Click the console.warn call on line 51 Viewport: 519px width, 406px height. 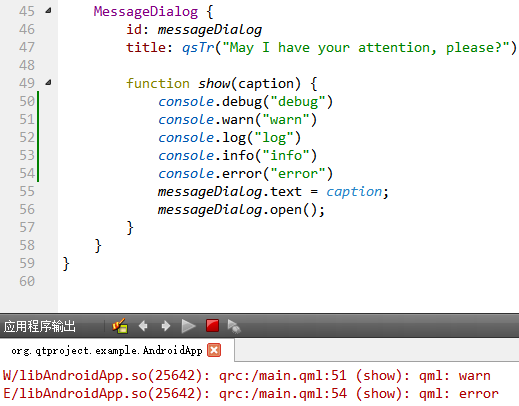pos(237,119)
